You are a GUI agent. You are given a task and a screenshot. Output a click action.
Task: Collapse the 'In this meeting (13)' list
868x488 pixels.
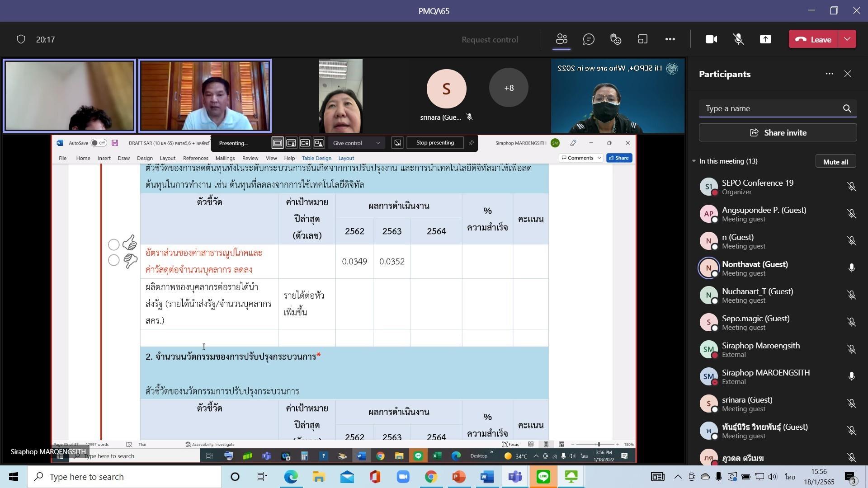[x=694, y=161]
